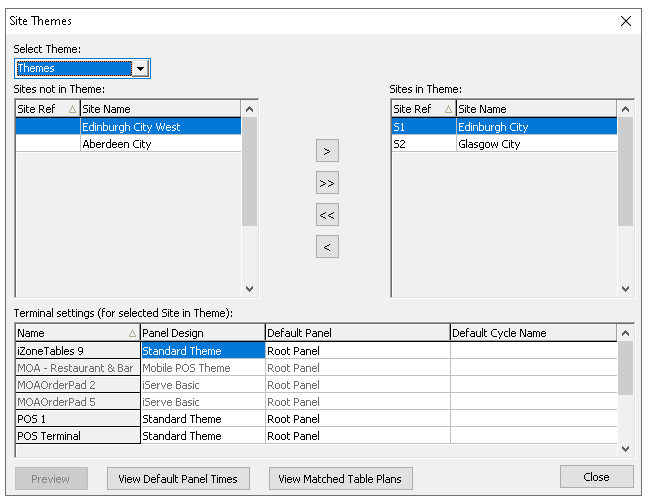This screenshot has width=648, height=501.
Task: Select the POS Terminal row name
Action: pos(77,436)
